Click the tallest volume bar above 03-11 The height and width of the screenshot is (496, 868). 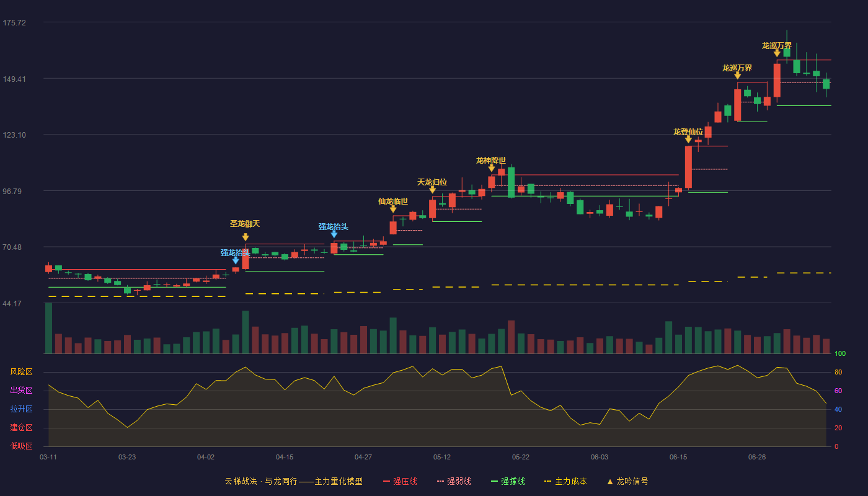click(x=48, y=328)
